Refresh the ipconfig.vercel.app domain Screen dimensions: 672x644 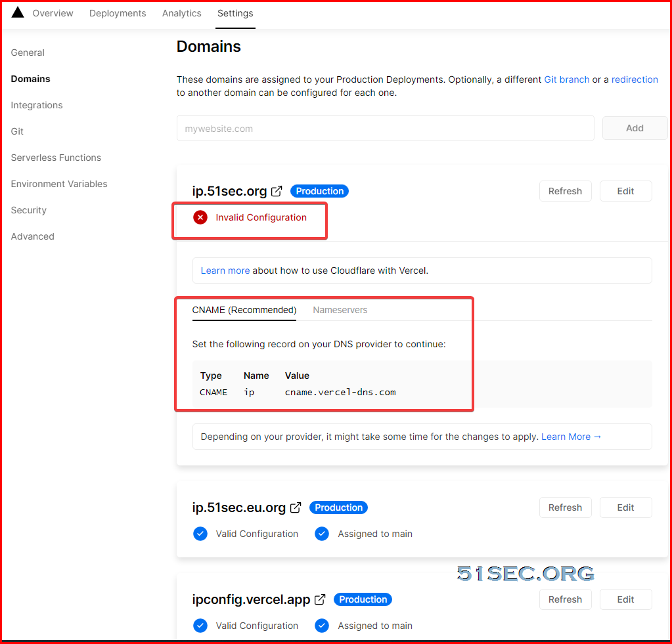point(566,599)
